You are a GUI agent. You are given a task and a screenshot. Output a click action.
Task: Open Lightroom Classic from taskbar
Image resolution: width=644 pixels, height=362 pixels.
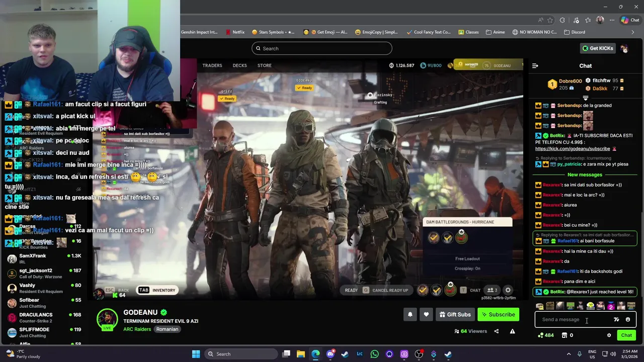tap(360, 354)
